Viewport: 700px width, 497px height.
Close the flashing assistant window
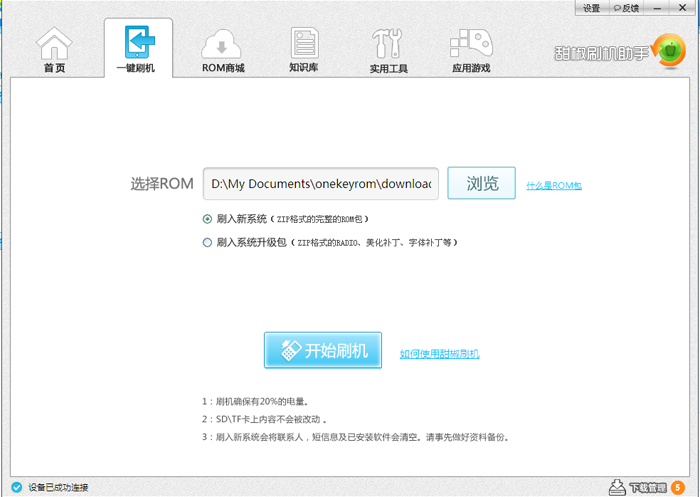pos(683,8)
